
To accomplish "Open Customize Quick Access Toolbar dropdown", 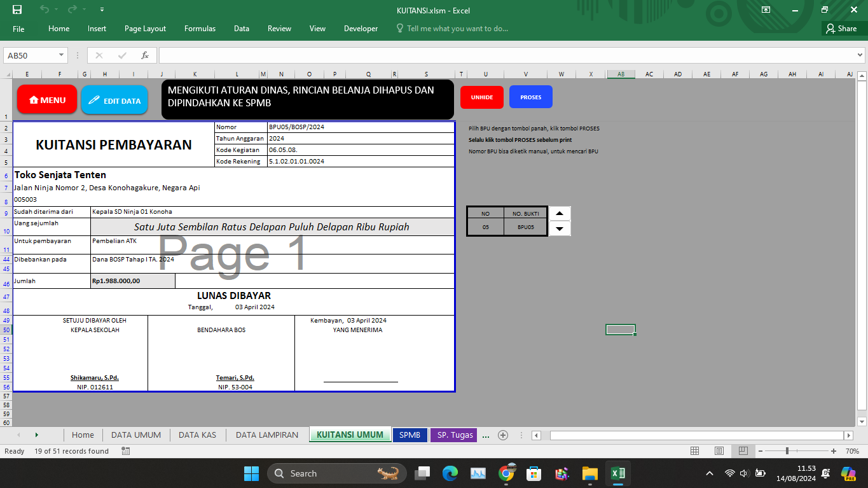I will tap(102, 10).
